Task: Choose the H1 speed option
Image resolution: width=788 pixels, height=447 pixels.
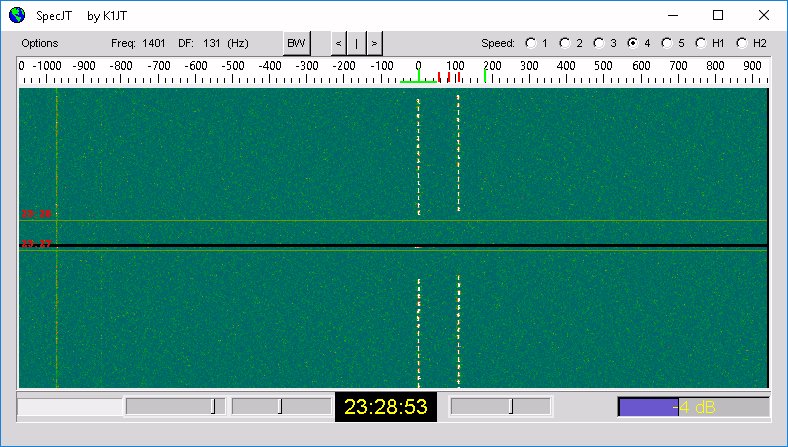Action: coord(701,43)
